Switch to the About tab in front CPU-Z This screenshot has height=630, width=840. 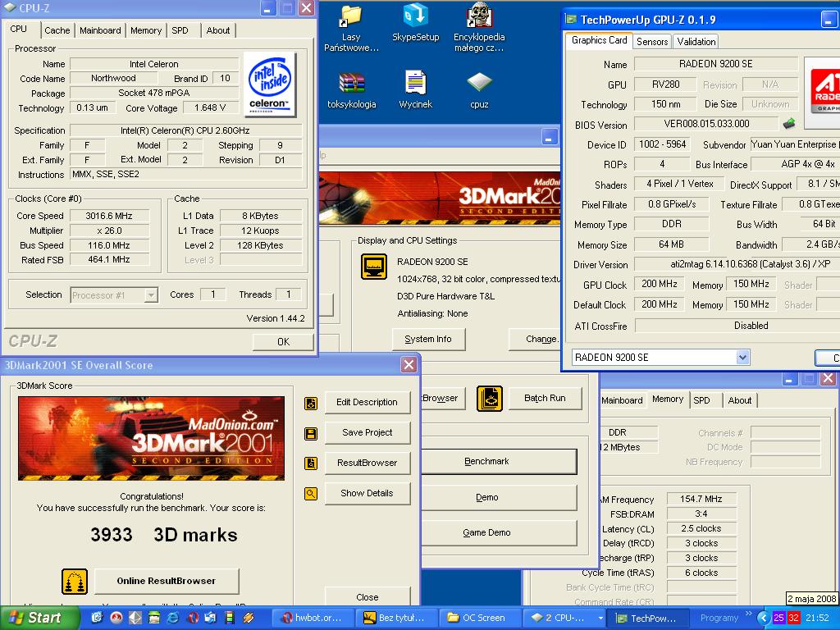(x=218, y=30)
